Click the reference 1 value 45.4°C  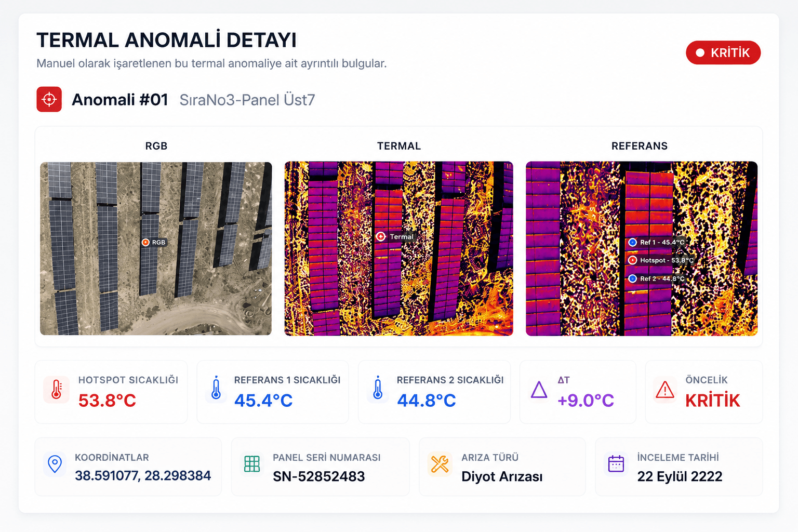tap(263, 401)
